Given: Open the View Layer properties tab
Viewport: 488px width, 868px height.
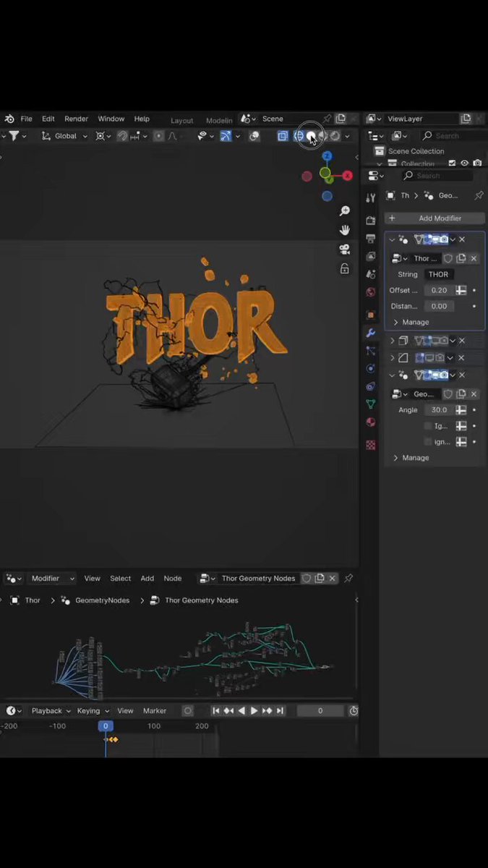Looking at the screenshot, I should pos(371,257).
